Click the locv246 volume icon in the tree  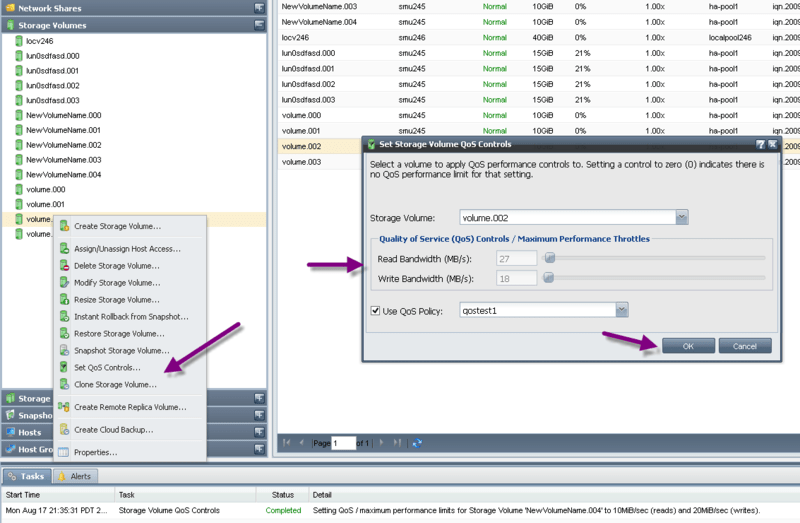coord(18,42)
